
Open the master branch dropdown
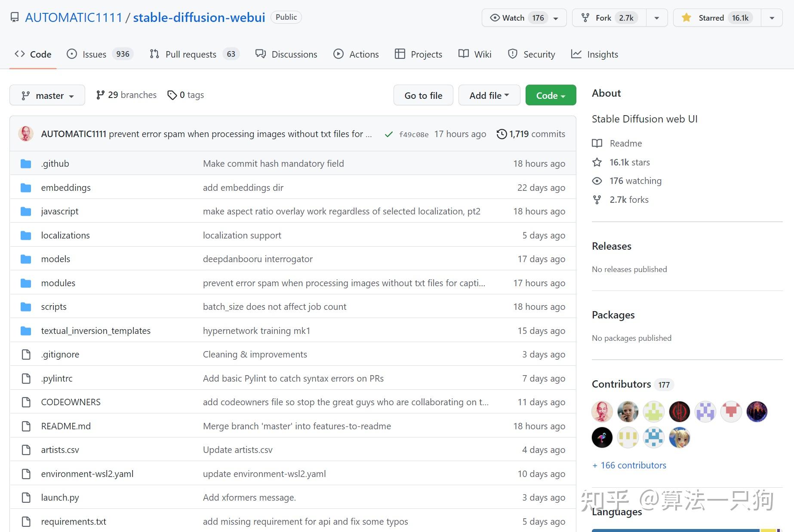[x=47, y=95]
